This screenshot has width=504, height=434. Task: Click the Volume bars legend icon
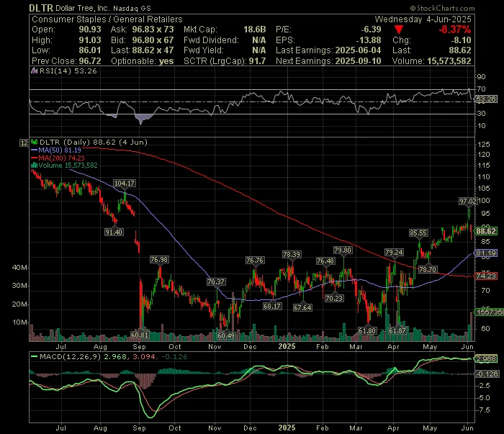(35, 166)
